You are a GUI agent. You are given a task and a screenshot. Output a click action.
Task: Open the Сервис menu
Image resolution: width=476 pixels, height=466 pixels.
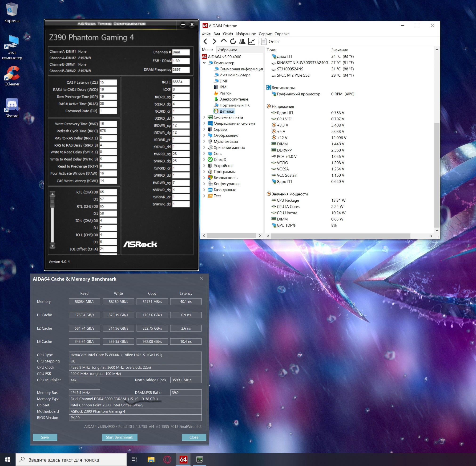pyautogui.click(x=265, y=34)
